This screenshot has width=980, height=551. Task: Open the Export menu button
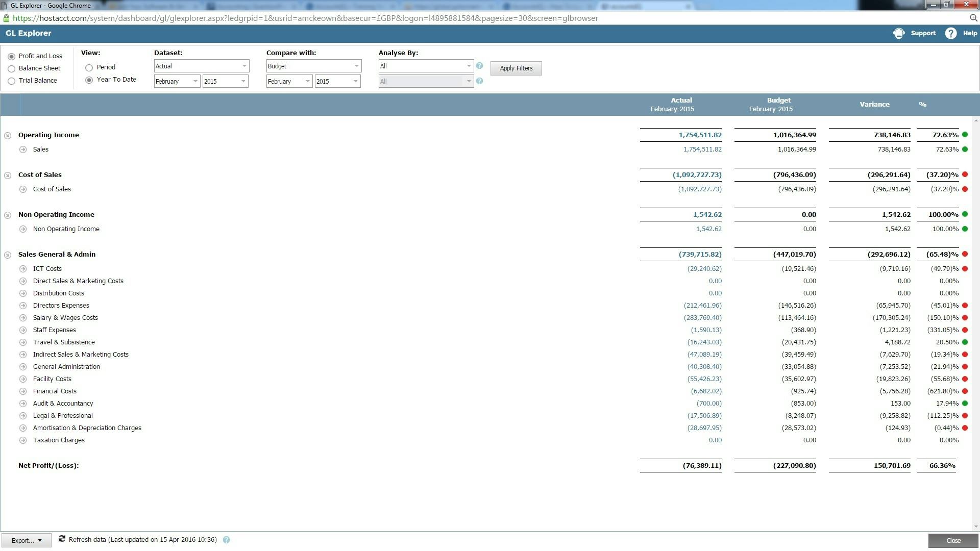point(27,540)
